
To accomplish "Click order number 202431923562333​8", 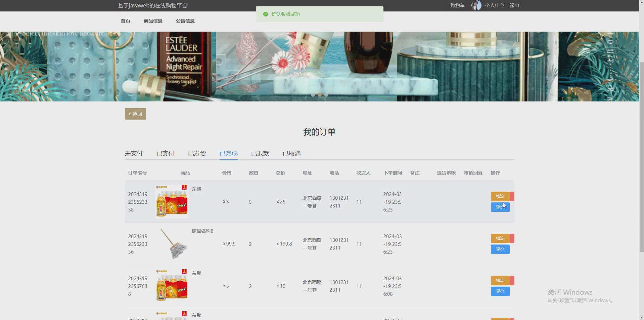I will [138, 202].
